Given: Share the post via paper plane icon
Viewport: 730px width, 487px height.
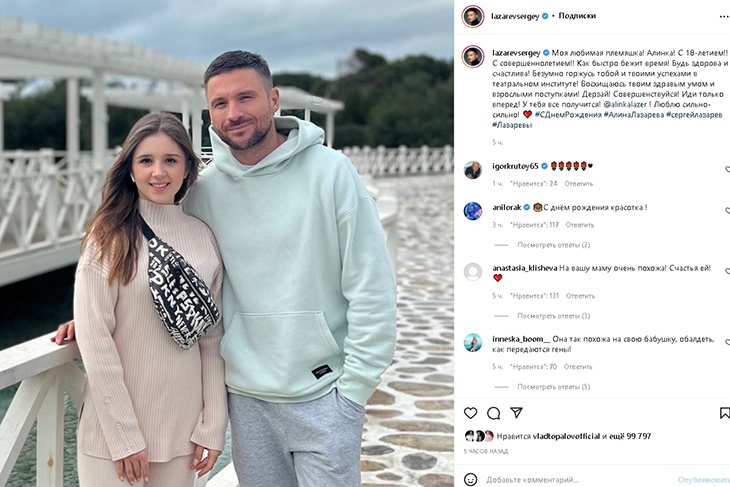Looking at the screenshot, I should (516, 413).
